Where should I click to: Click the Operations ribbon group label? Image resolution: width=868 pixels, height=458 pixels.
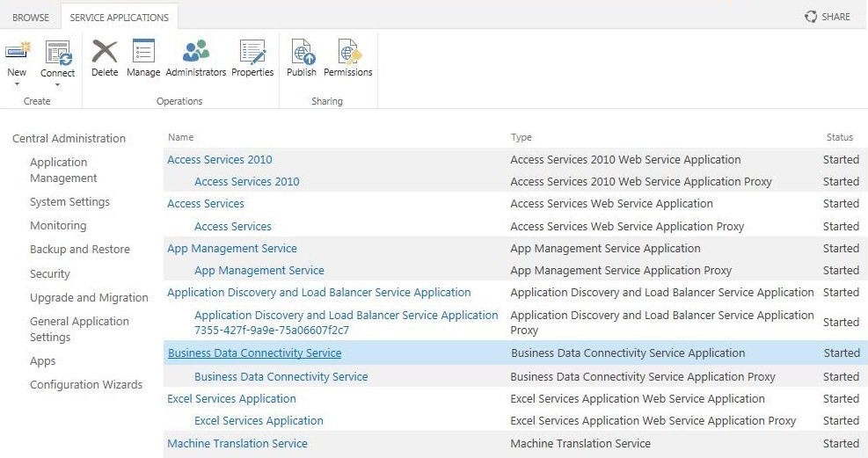pyautogui.click(x=179, y=101)
